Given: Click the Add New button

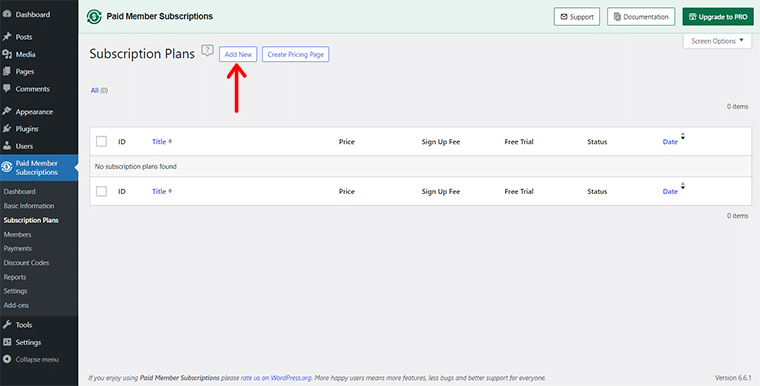Looking at the screenshot, I should point(238,54).
